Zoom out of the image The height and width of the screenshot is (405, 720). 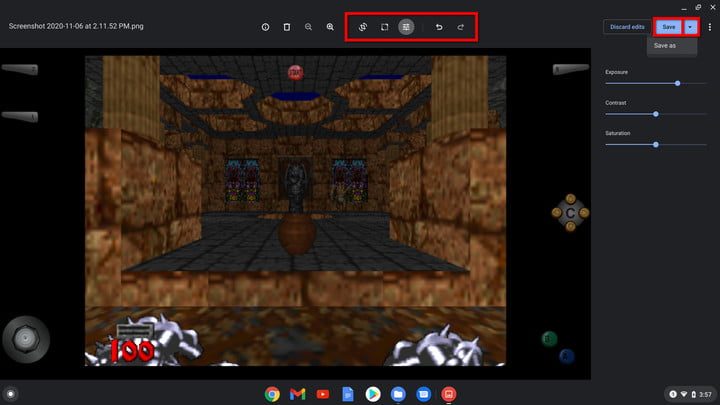[308, 27]
